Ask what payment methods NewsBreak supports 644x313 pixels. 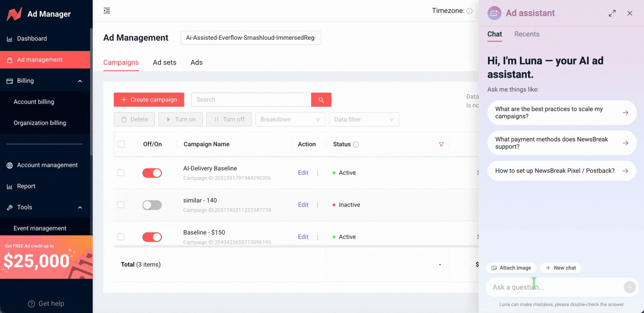562,143
